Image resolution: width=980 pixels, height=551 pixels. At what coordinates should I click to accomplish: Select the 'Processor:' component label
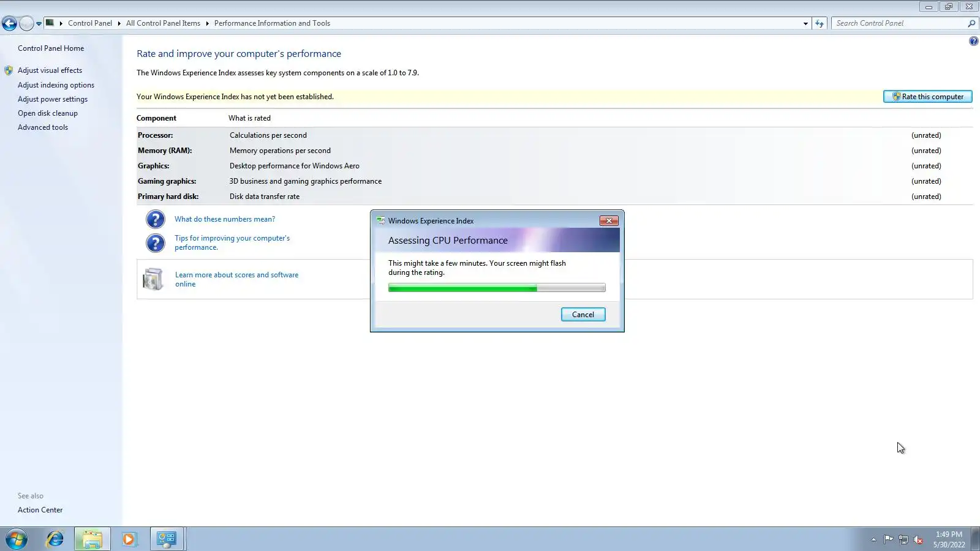pyautogui.click(x=155, y=135)
